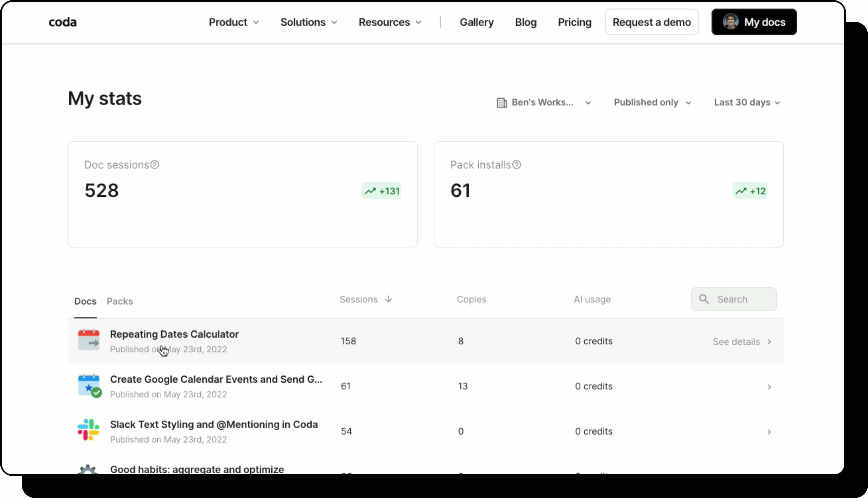Open the Last 30 days date range
Screen dimensions: 868x498
747,103
